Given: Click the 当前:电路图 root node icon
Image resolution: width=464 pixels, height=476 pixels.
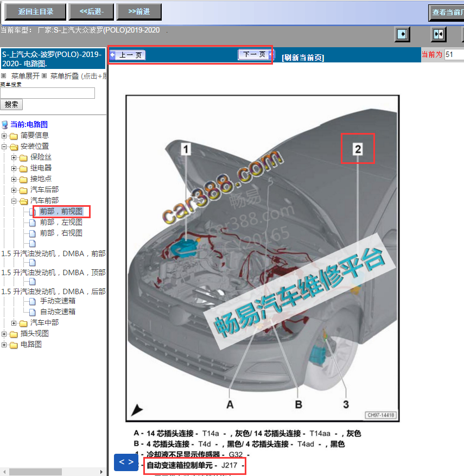Looking at the screenshot, I should coord(5,125).
